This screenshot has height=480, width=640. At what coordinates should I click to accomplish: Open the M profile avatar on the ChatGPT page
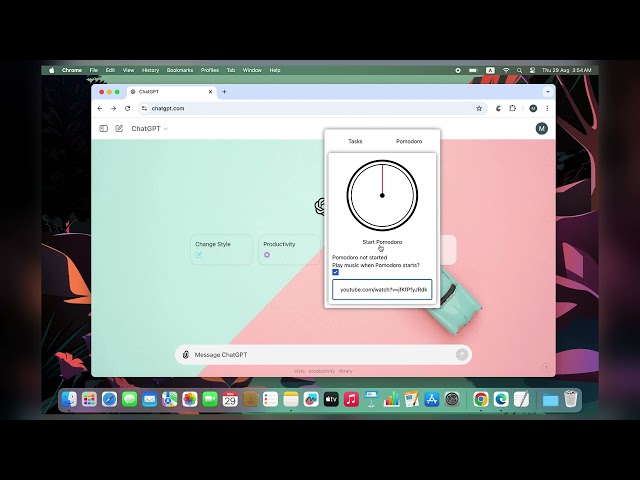(541, 129)
